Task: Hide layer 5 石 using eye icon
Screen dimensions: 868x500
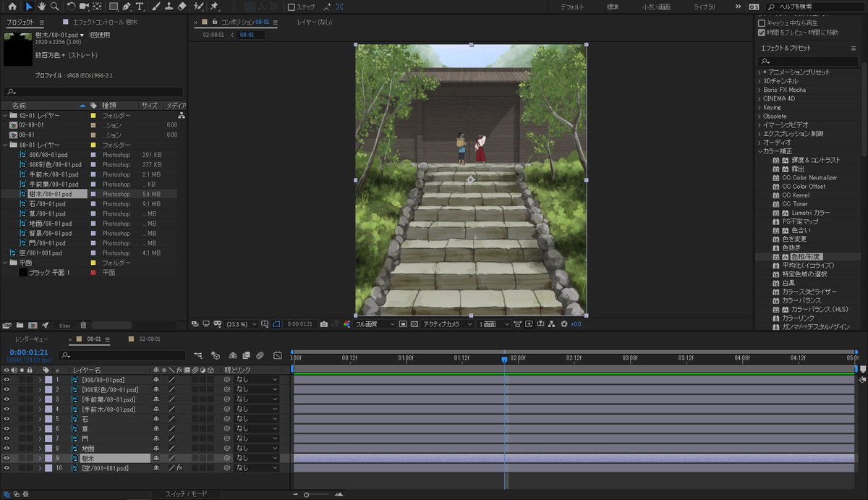Action: [x=7, y=419]
